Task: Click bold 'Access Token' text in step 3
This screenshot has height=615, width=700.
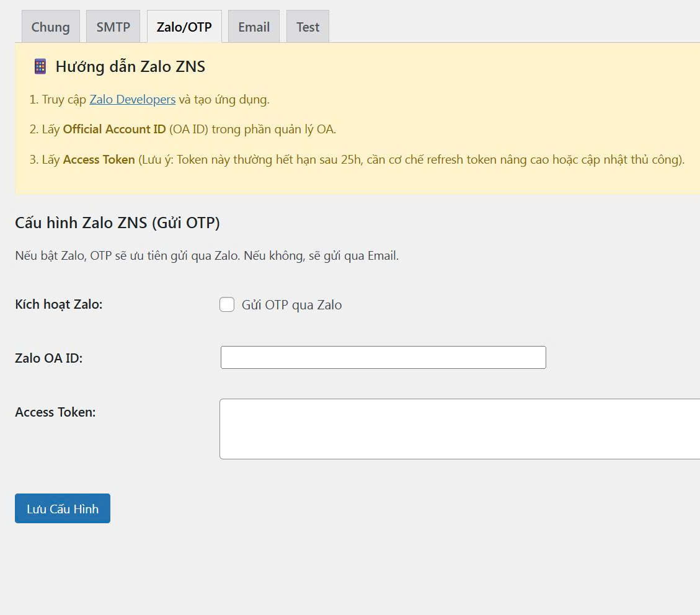Action: (99, 159)
